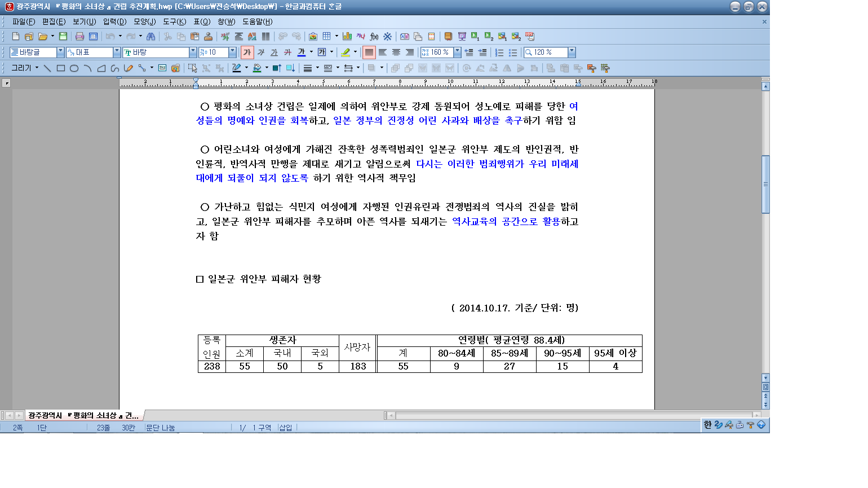Expand the 바탕 font name dropdown
Screen dimensions: 868x488
[193, 52]
